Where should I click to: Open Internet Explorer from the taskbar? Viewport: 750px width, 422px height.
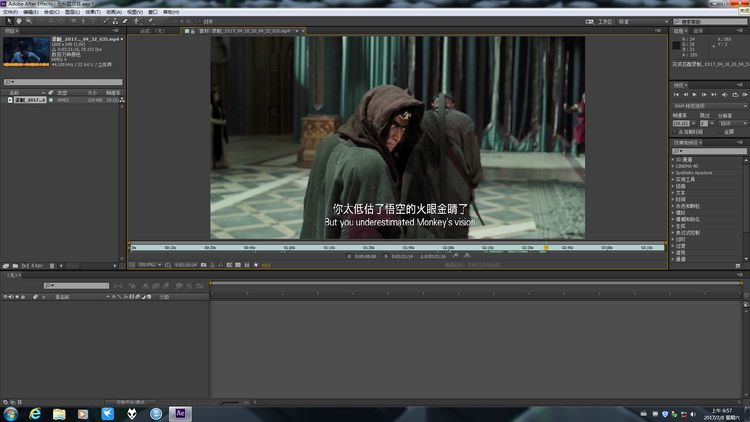click(35, 414)
